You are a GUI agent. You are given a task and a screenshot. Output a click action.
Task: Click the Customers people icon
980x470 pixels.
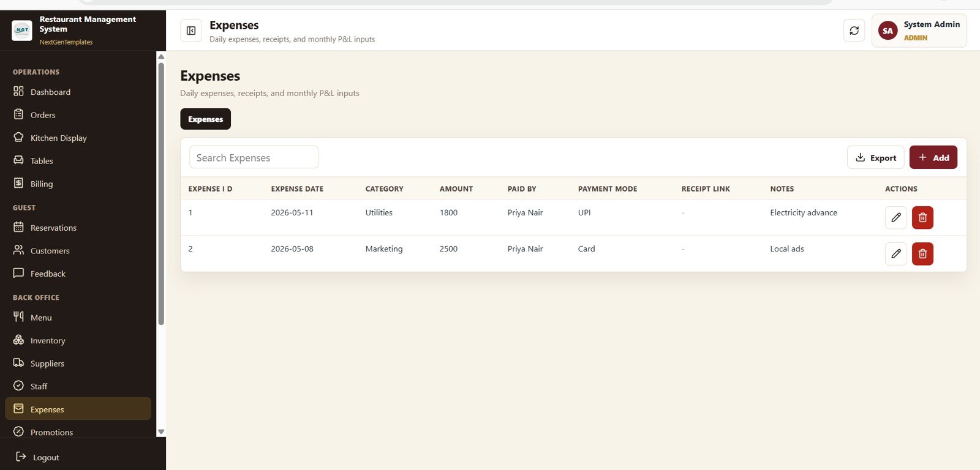pos(18,250)
